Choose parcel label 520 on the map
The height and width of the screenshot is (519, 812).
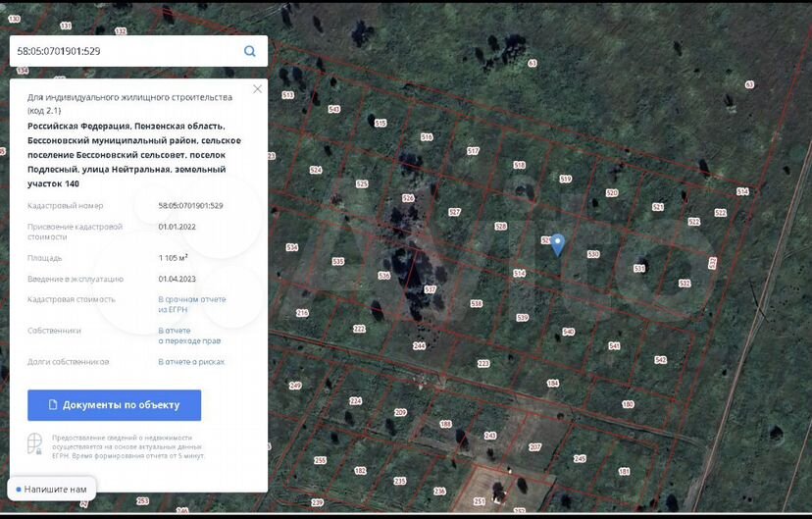coord(612,193)
